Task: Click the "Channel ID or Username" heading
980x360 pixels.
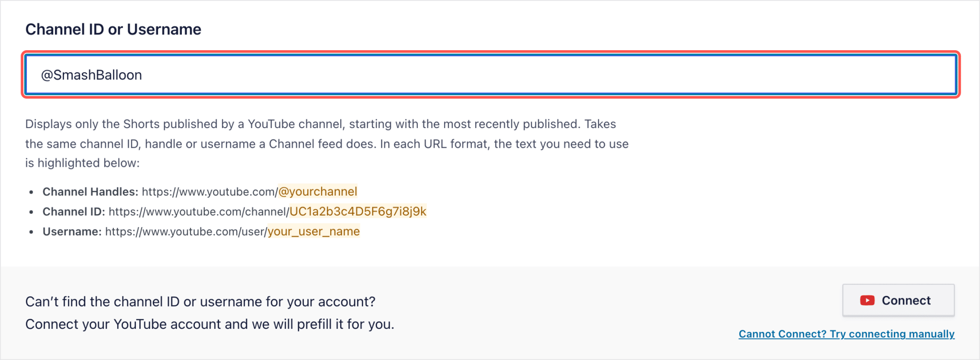Action: coord(113,29)
